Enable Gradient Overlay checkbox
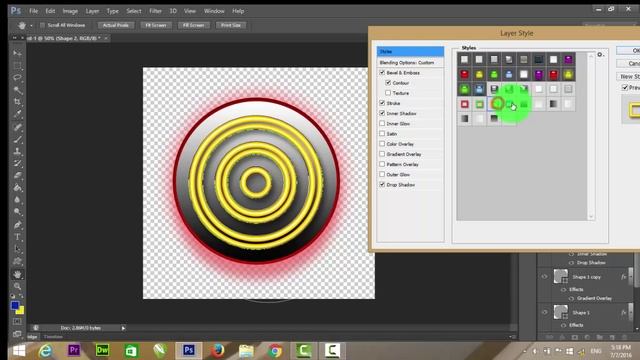Viewport: 640px width, 360px height. point(382,154)
